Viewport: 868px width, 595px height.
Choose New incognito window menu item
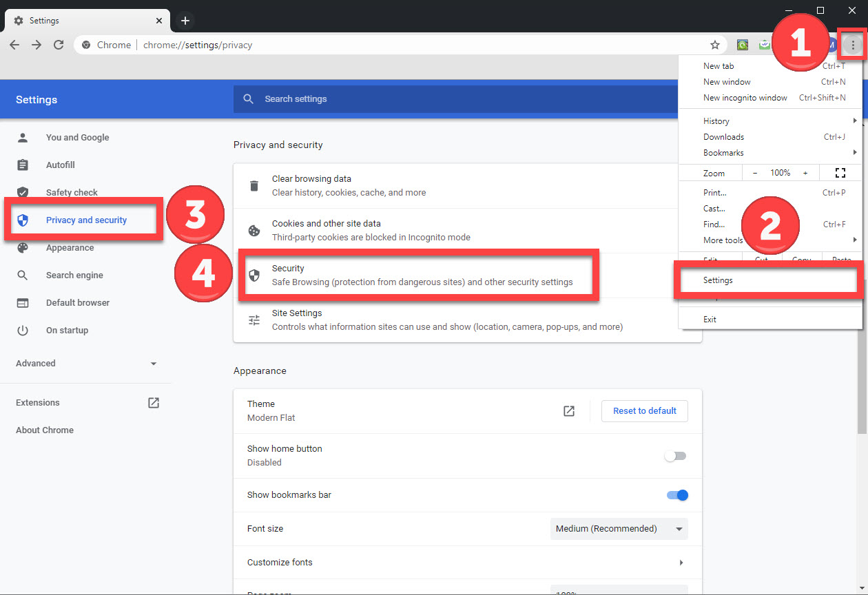point(745,98)
